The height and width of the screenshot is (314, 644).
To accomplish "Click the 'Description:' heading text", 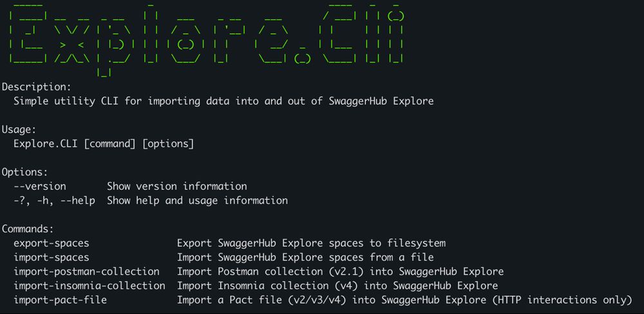I will pyautogui.click(x=37, y=87).
